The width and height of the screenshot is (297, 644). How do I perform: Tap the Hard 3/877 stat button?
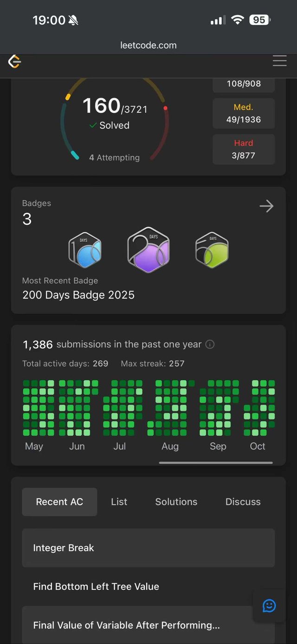(x=244, y=150)
